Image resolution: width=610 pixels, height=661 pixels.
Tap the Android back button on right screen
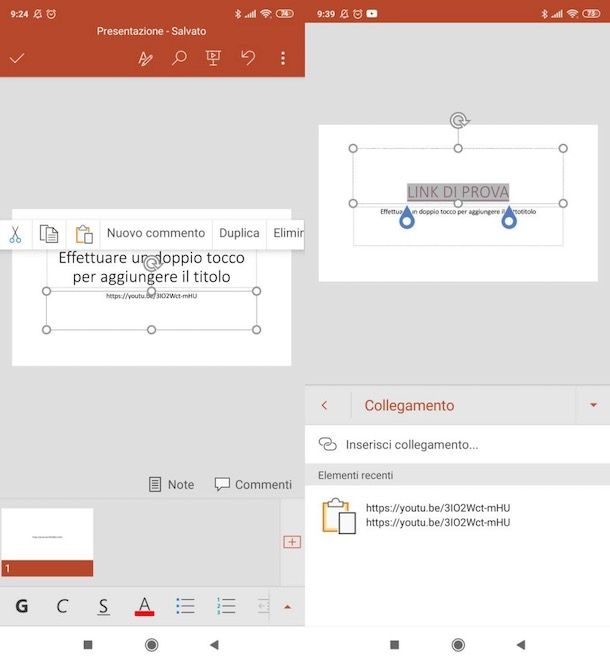tap(521, 645)
